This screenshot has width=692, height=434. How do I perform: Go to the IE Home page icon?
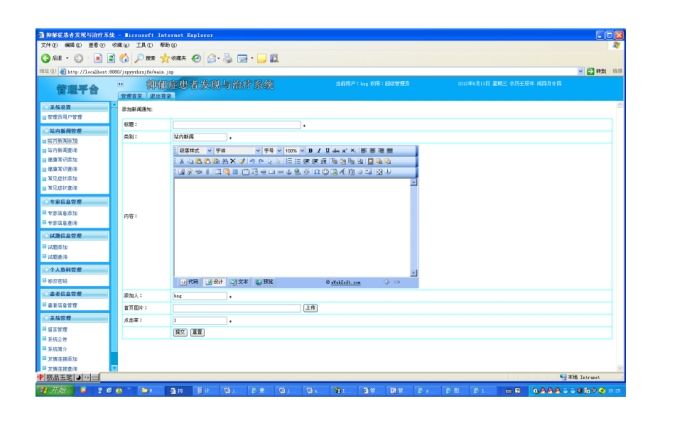(x=124, y=58)
